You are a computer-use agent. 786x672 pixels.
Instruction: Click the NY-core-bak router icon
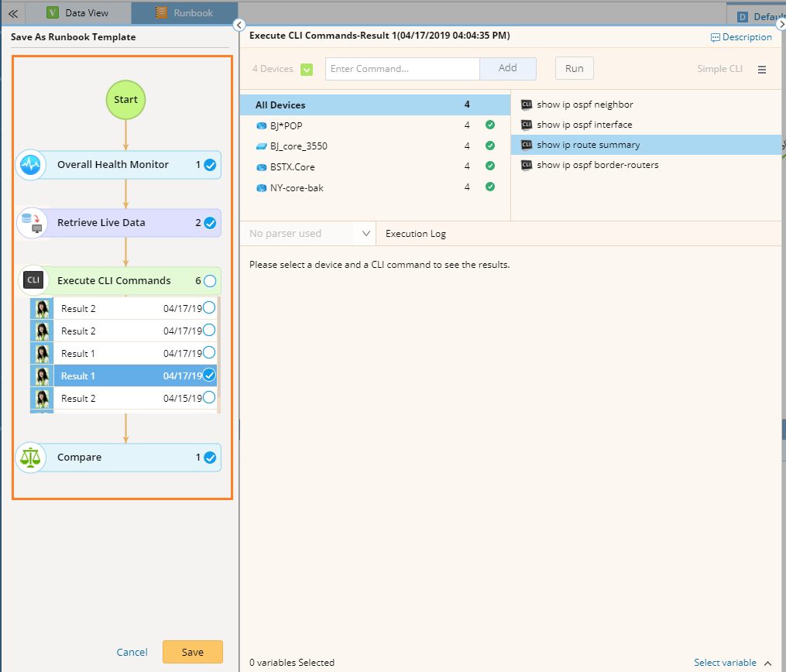(261, 188)
